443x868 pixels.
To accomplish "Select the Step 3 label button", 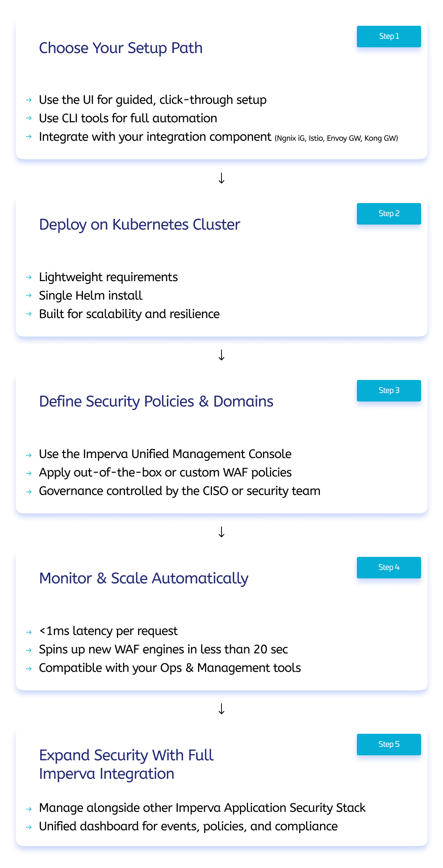I will 388,391.
